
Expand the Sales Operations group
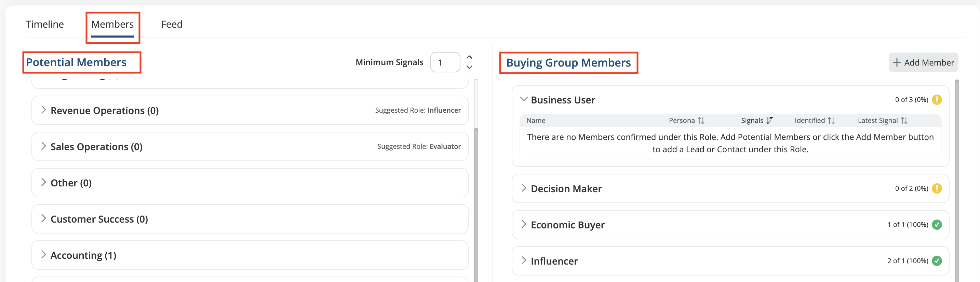[x=43, y=146]
